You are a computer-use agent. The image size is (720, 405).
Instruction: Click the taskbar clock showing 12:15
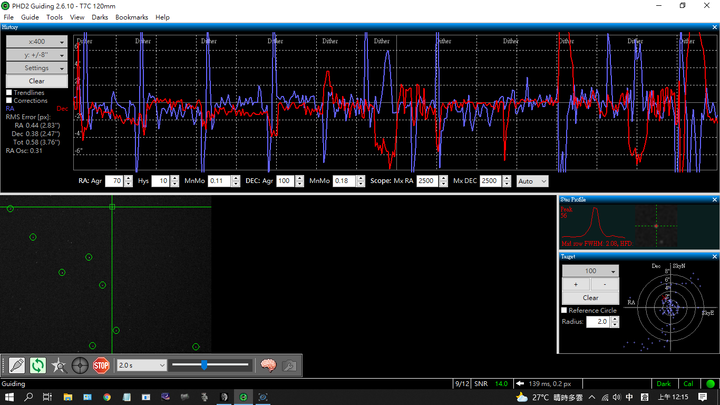click(x=673, y=397)
